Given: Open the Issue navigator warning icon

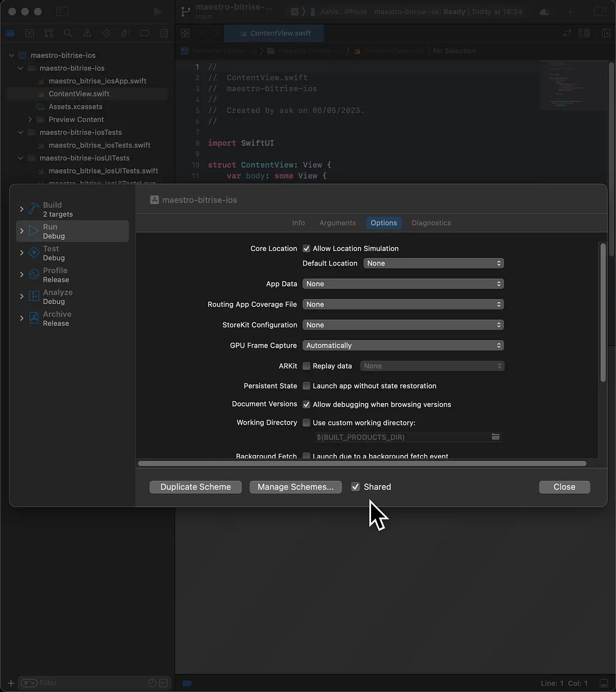Looking at the screenshot, I should 87,33.
